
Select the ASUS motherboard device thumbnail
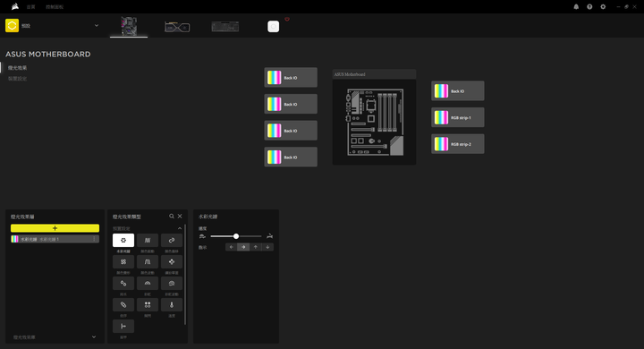tap(129, 26)
